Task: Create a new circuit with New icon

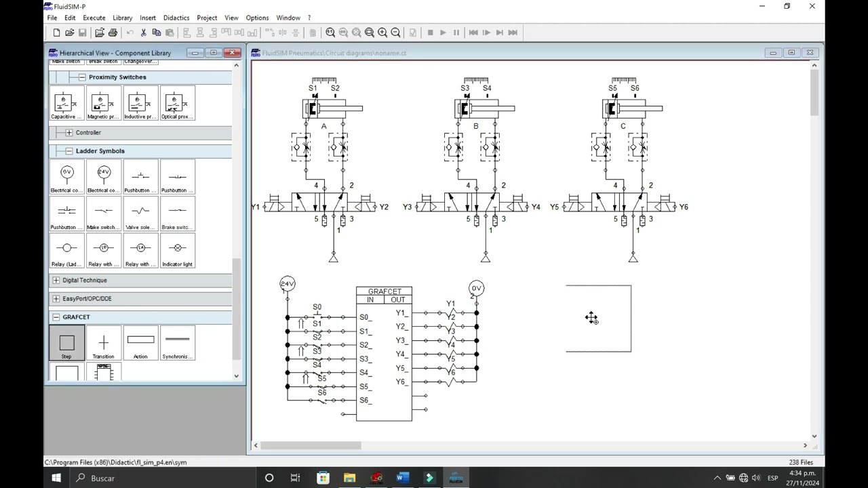Action: pyautogui.click(x=56, y=33)
